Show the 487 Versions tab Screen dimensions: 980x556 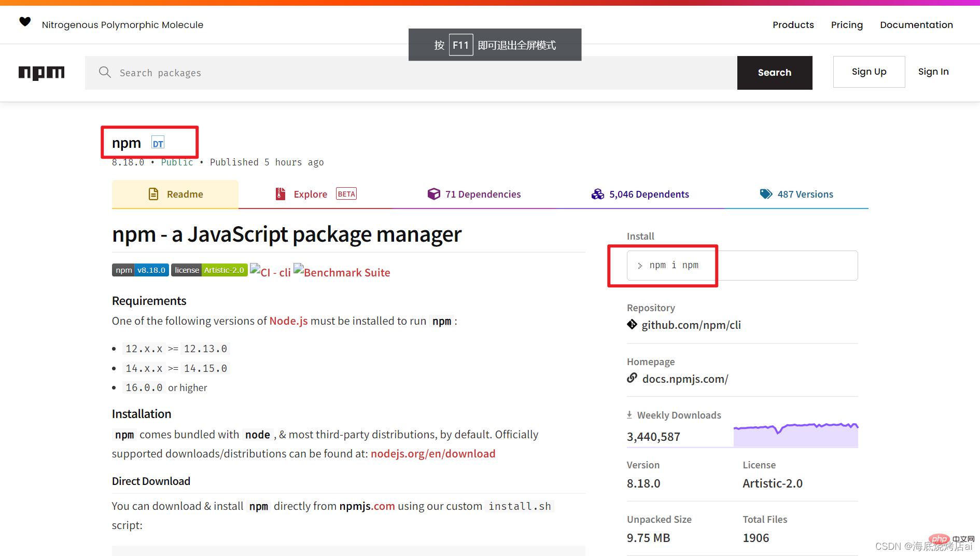click(796, 194)
